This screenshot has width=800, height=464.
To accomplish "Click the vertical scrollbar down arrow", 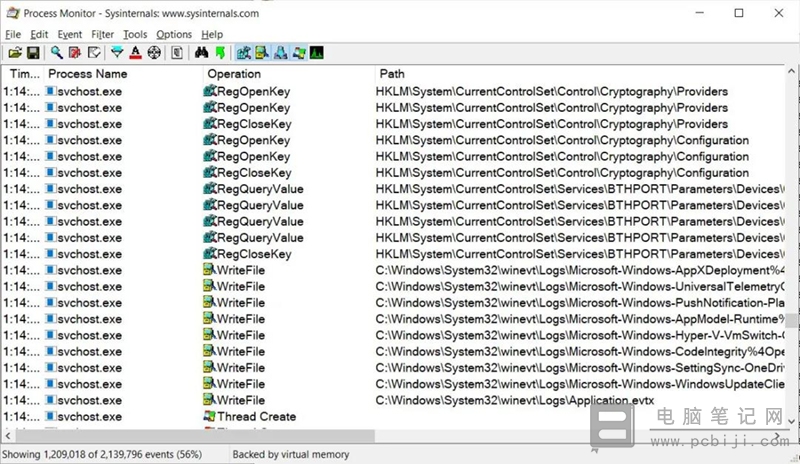I will coord(791,422).
